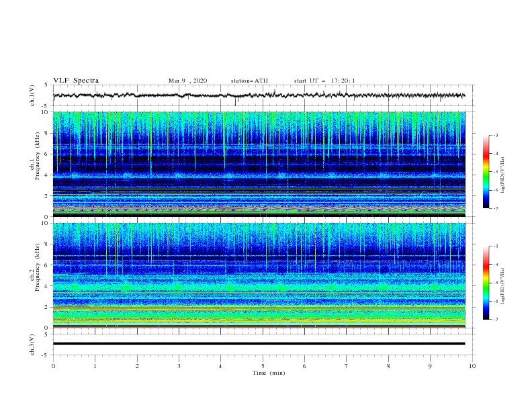Click the "-7" tick on ch.2 color bar
Viewport: 532px width, 411px height.
[x=495, y=320]
